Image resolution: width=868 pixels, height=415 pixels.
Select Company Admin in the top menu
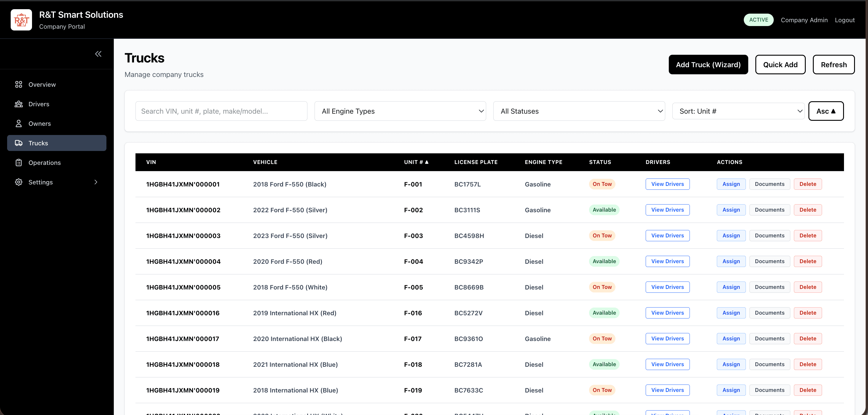pyautogui.click(x=804, y=20)
